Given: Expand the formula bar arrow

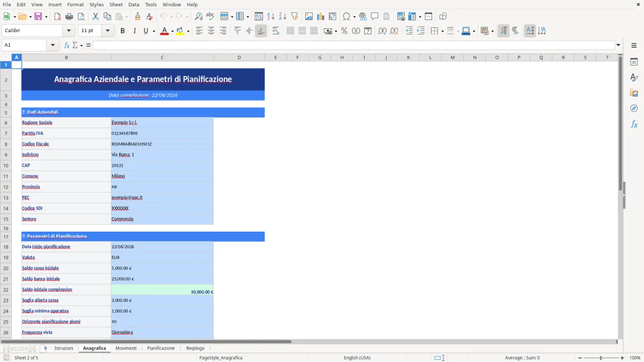Looking at the screenshot, I should coord(618,45).
